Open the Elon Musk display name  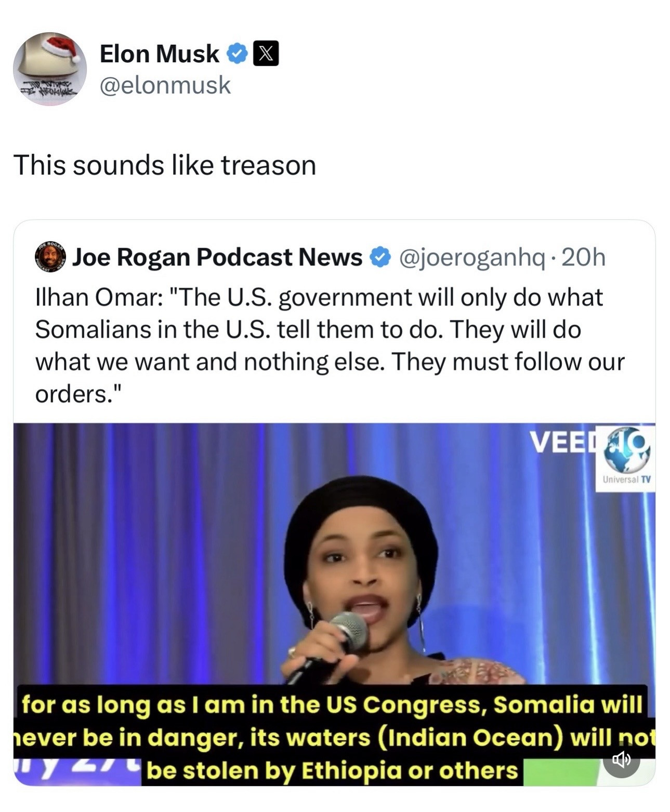(x=160, y=54)
